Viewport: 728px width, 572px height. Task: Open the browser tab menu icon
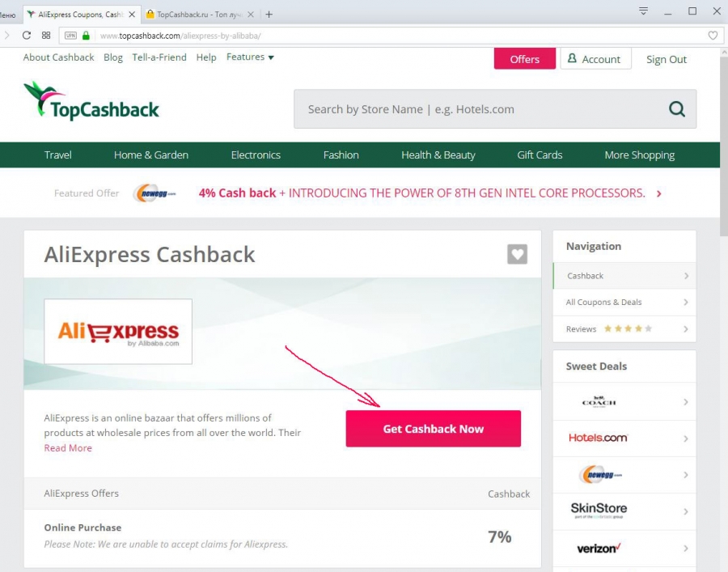(x=643, y=11)
